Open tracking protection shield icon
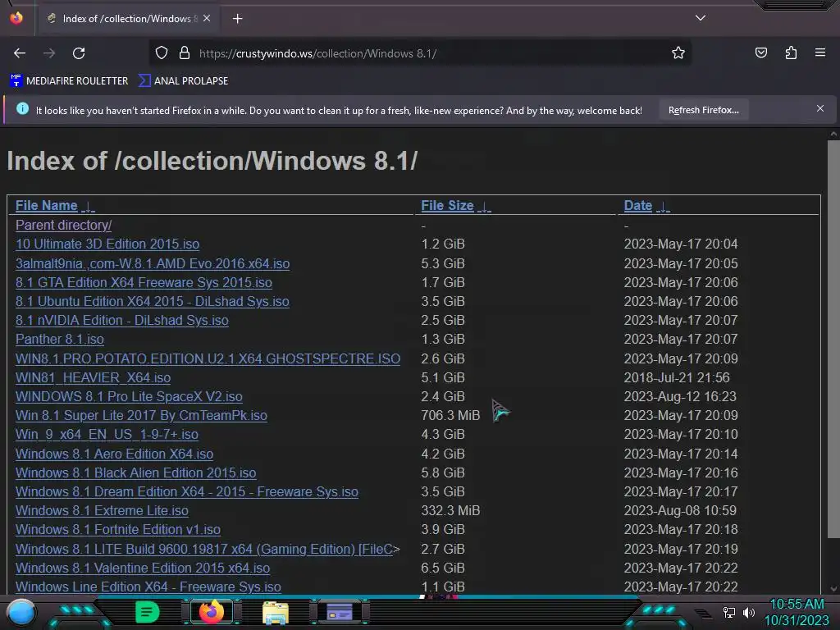This screenshot has width=840, height=630. pyautogui.click(x=162, y=53)
